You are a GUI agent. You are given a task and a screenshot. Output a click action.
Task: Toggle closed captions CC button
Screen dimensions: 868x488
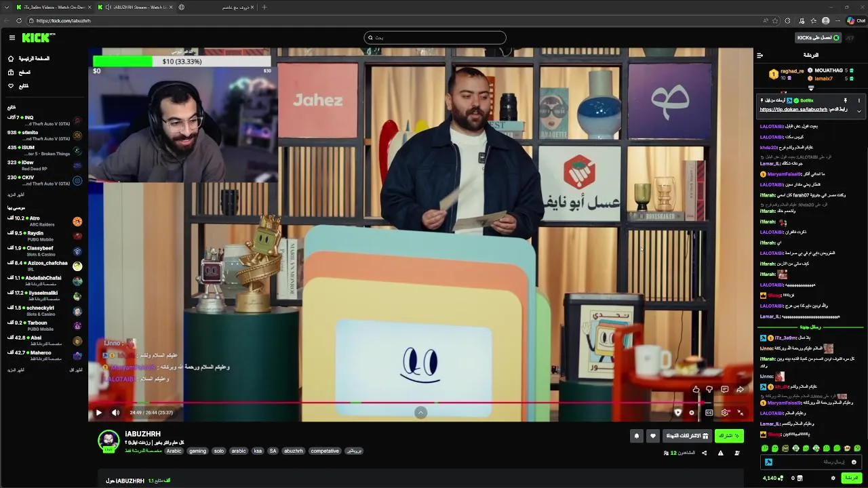pyautogui.click(x=709, y=412)
